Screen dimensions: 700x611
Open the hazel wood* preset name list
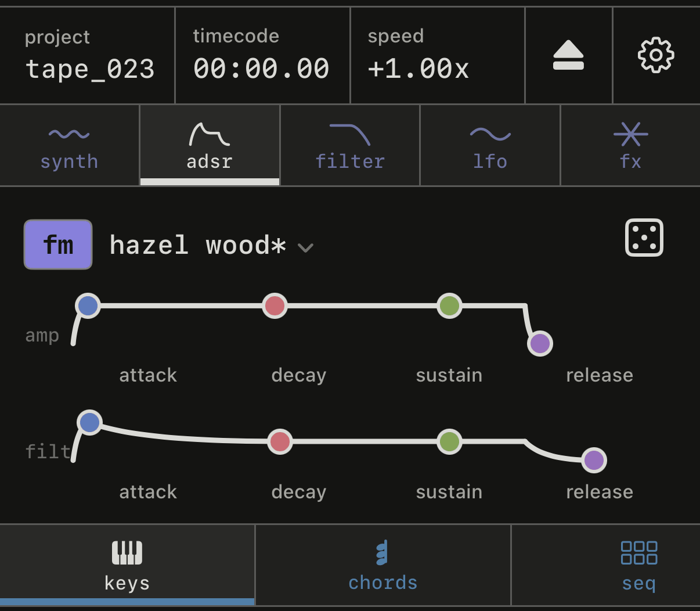(x=198, y=245)
